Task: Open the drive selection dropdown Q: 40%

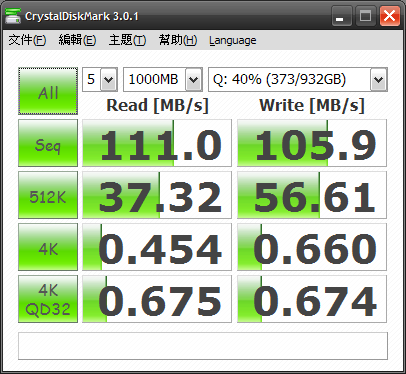Action: (298, 79)
